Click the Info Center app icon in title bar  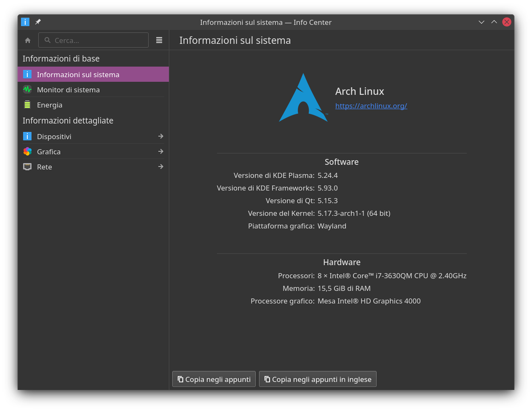(x=25, y=22)
